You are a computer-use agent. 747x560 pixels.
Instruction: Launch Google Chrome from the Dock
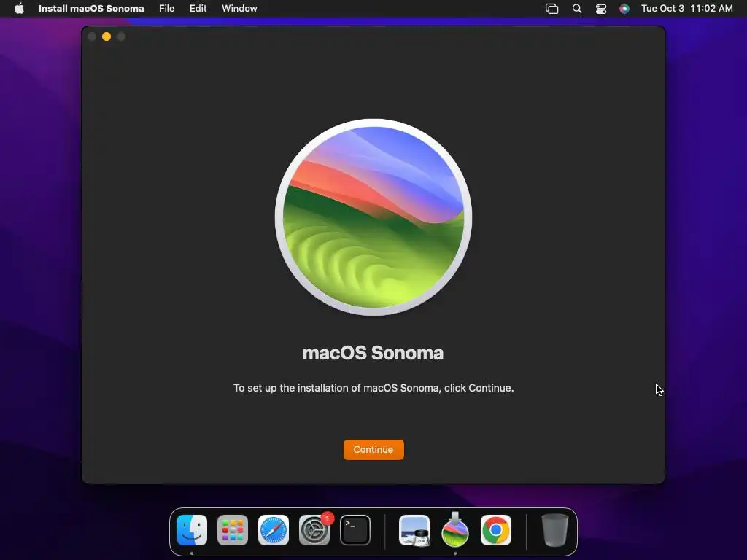496,530
